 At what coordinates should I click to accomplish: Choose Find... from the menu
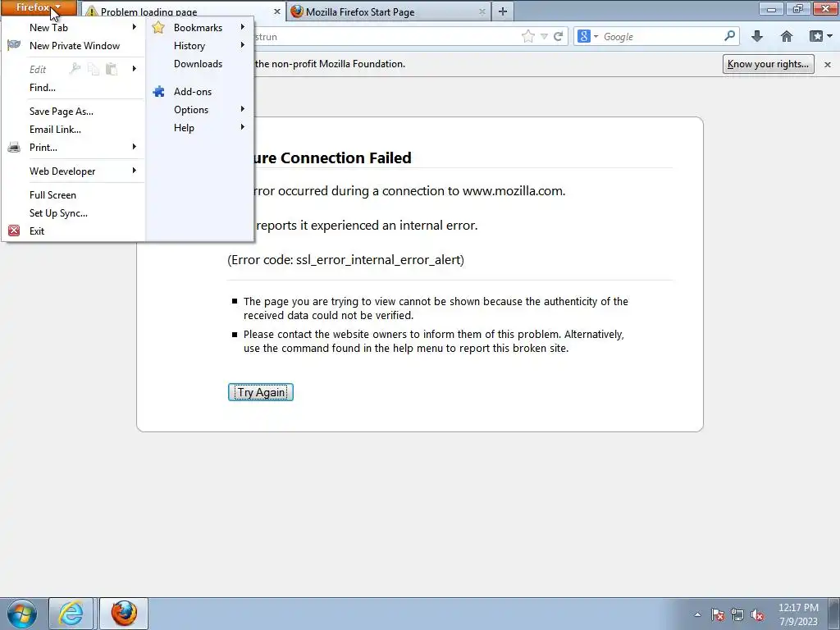pyautogui.click(x=43, y=87)
